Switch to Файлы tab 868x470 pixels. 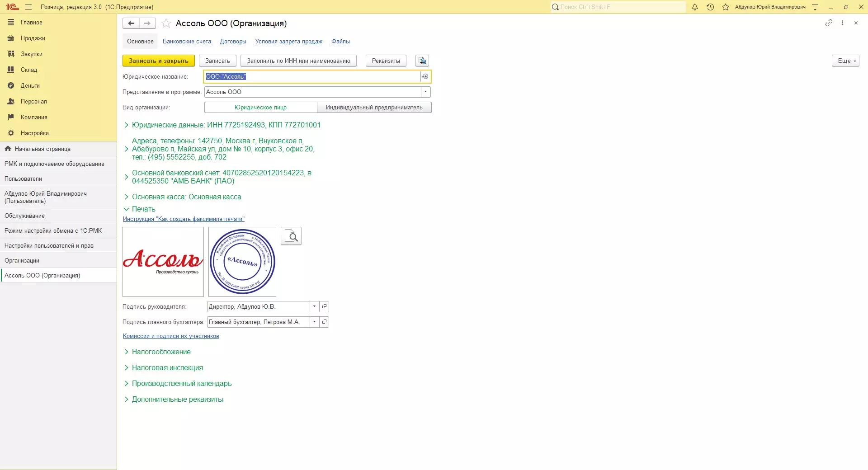[340, 41]
